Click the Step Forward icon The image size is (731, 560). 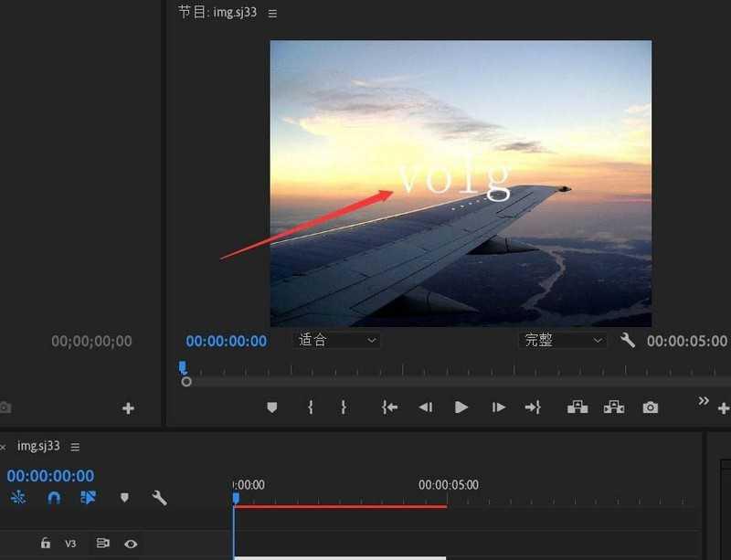coord(498,407)
